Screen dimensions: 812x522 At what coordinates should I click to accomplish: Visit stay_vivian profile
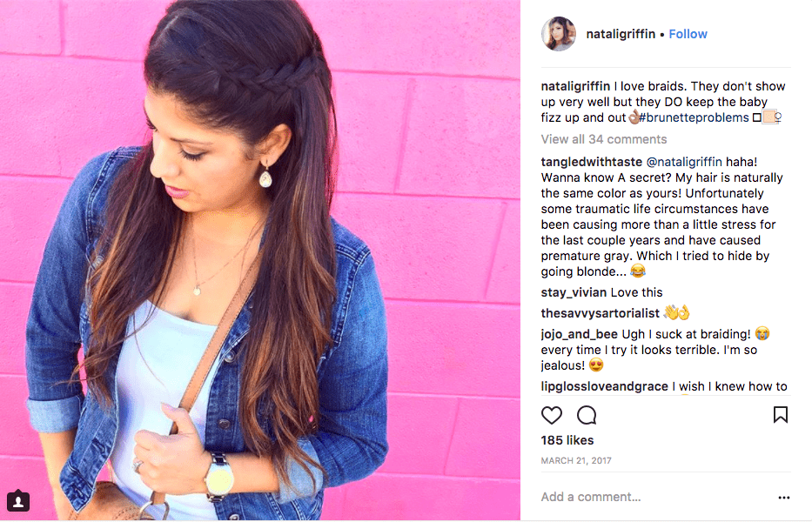point(574,292)
